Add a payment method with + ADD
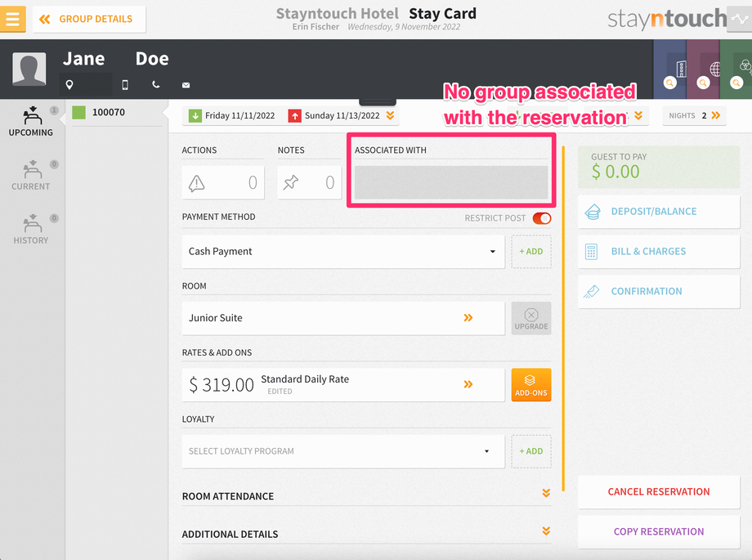The height and width of the screenshot is (560, 752). pyautogui.click(x=531, y=252)
